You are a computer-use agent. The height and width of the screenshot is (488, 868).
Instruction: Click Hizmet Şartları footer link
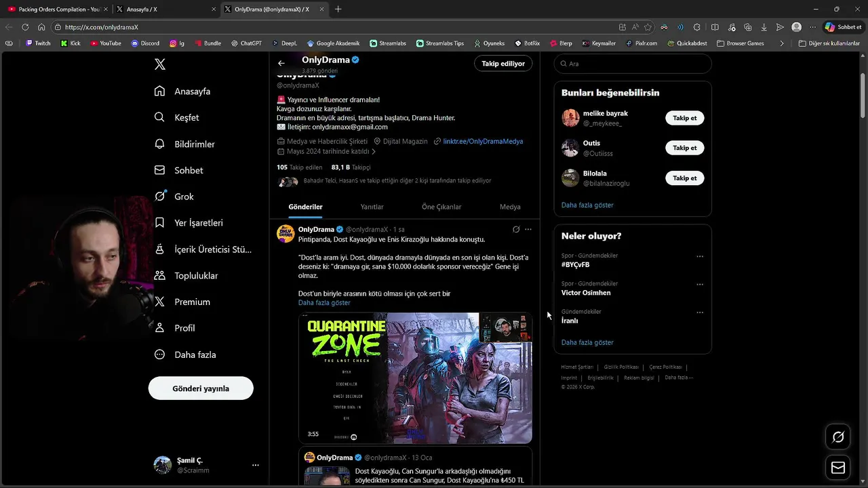tap(577, 367)
